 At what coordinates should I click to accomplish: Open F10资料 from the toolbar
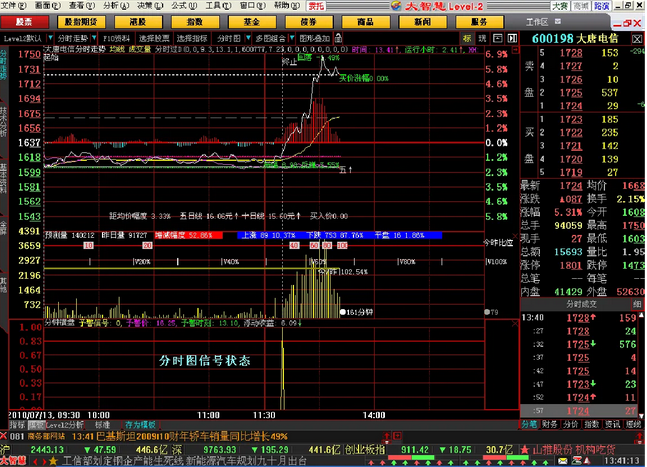pos(116,38)
